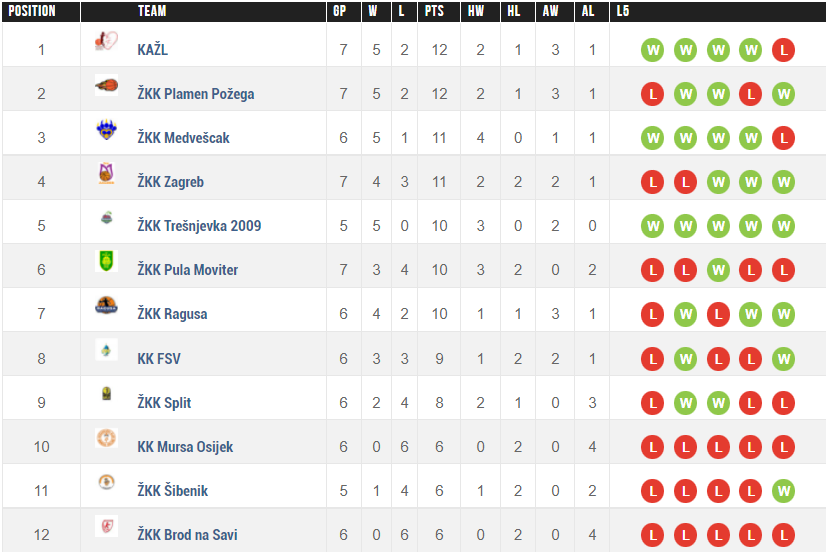Screen dimensions: 826x552
Task: Sort standings by POSITION header
Action: [x=31, y=12]
